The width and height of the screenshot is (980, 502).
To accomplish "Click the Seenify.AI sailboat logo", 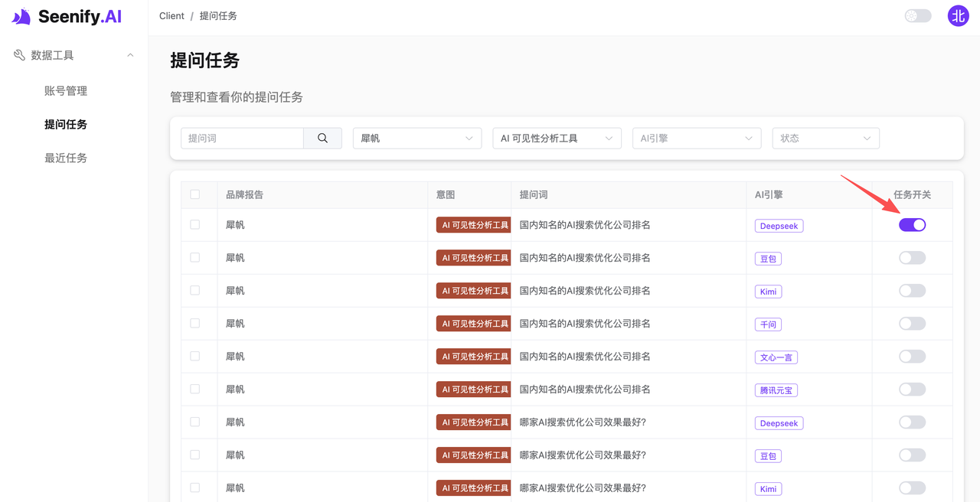I will [21, 17].
